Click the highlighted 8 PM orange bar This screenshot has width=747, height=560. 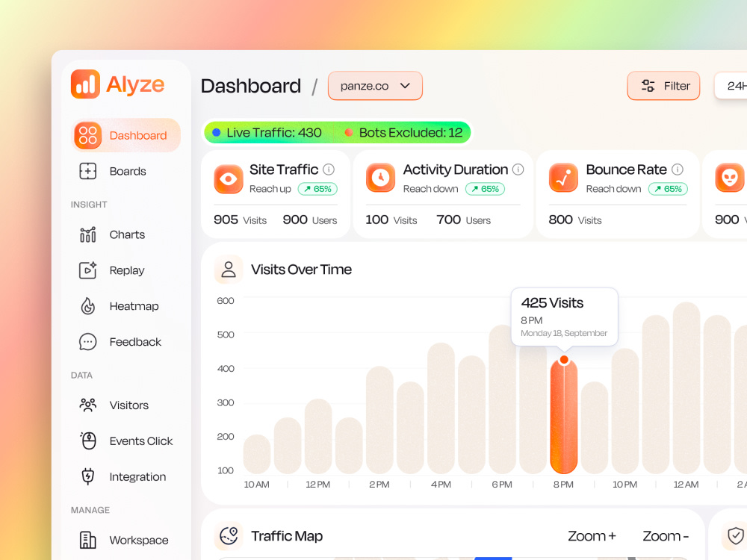click(563, 417)
